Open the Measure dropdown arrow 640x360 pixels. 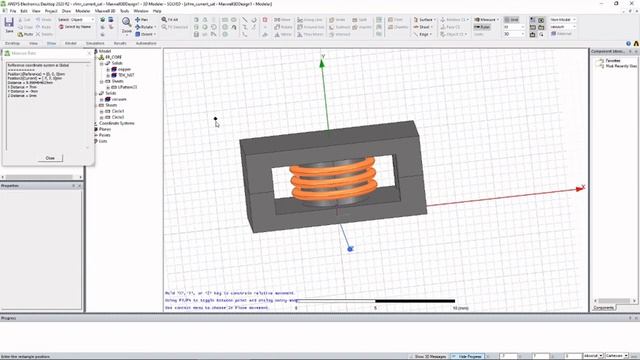[498, 20]
